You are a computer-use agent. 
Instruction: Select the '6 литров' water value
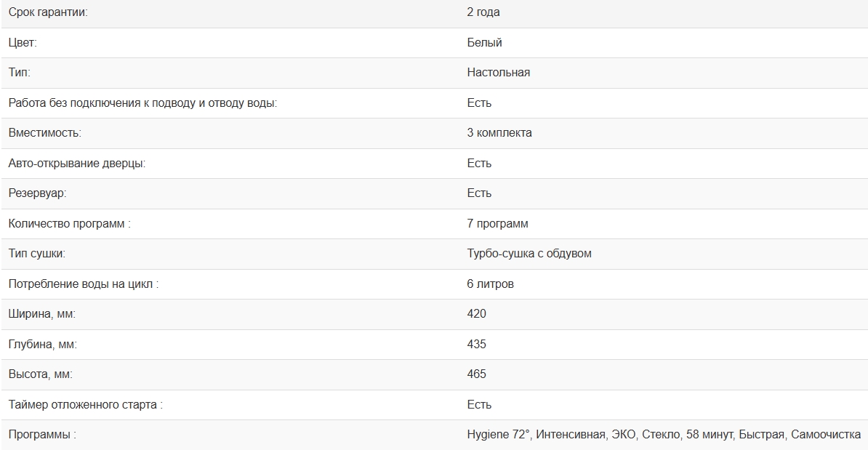(x=490, y=284)
